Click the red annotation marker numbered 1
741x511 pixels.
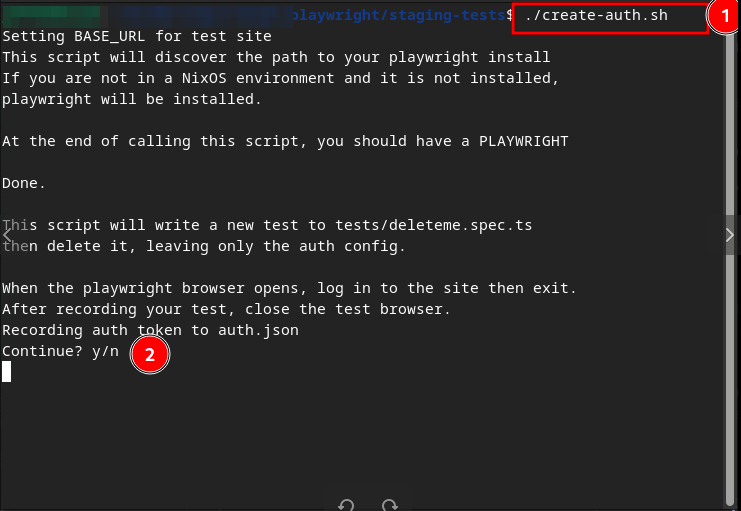point(725,16)
